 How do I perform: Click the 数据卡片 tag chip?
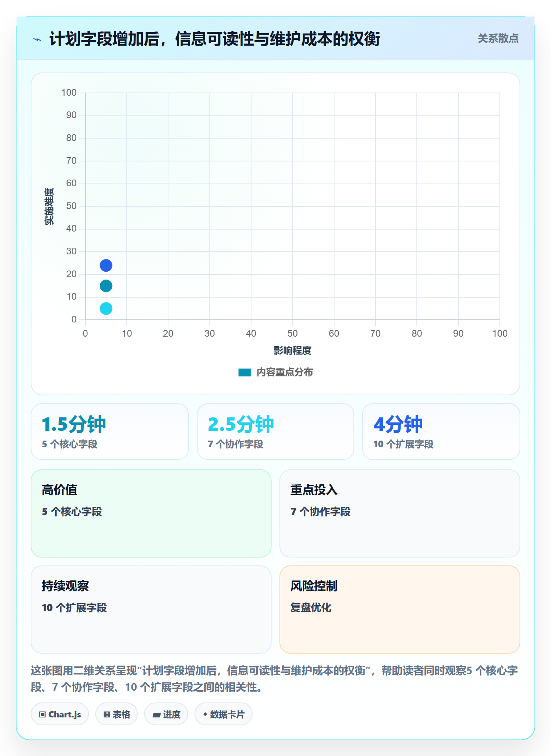point(224,714)
